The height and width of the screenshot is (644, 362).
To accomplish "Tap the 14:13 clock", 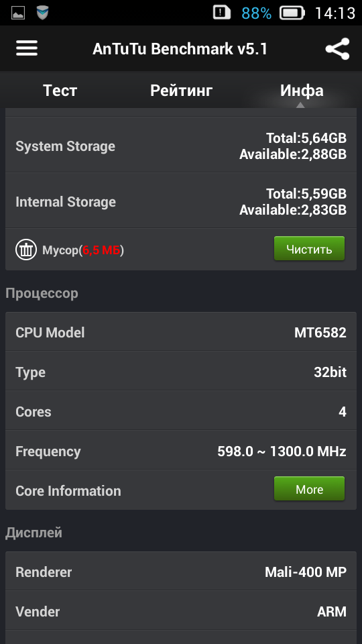I will click(x=335, y=13).
